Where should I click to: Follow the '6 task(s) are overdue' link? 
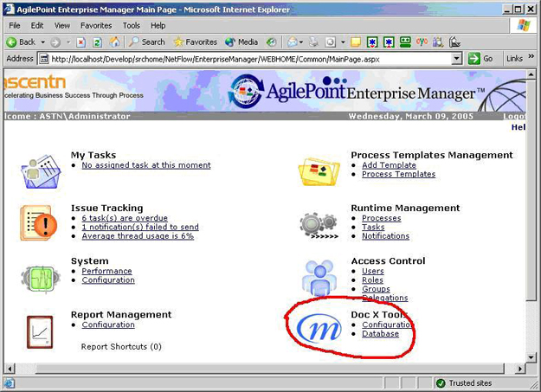point(125,218)
